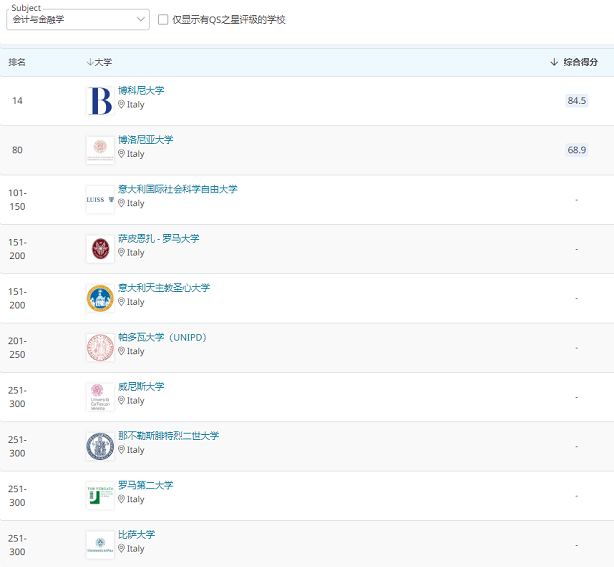Open 博洛尼亚大学 link
Screen dimensions: 614x567
[146, 140]
